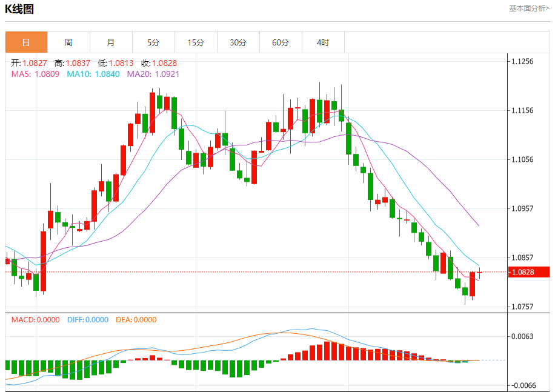Select the MA10 moving average label
The height and width of the screenshot is (392, 555).
click(93, 74)
